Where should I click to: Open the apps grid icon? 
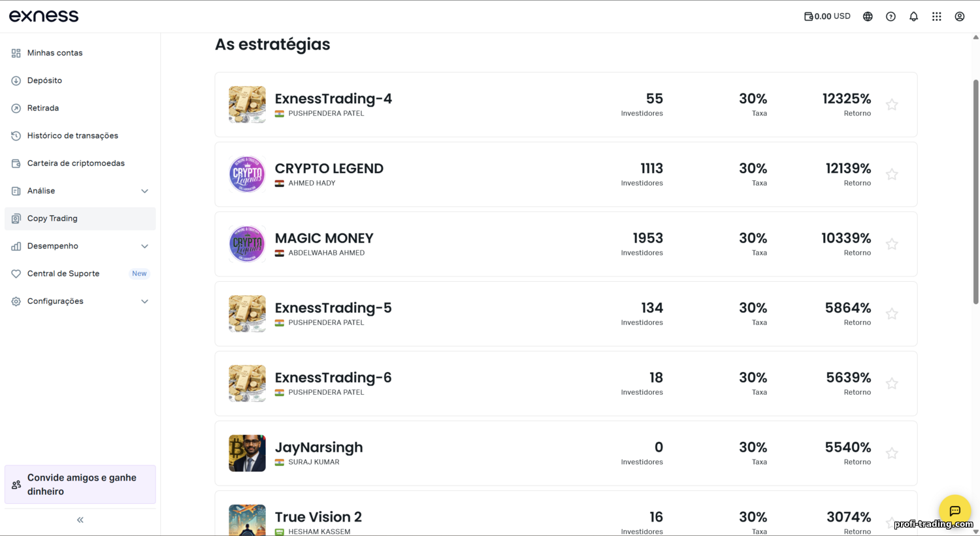coord(936,16)
